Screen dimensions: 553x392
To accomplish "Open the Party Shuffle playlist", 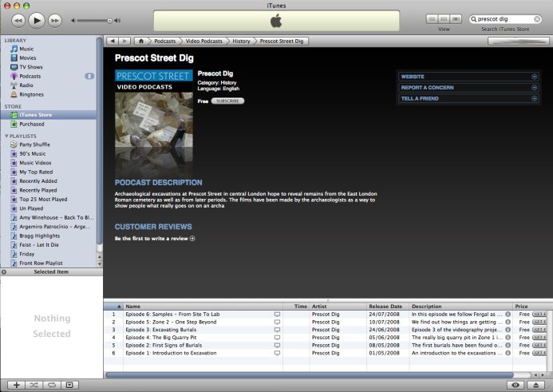I will coord(34,145).
